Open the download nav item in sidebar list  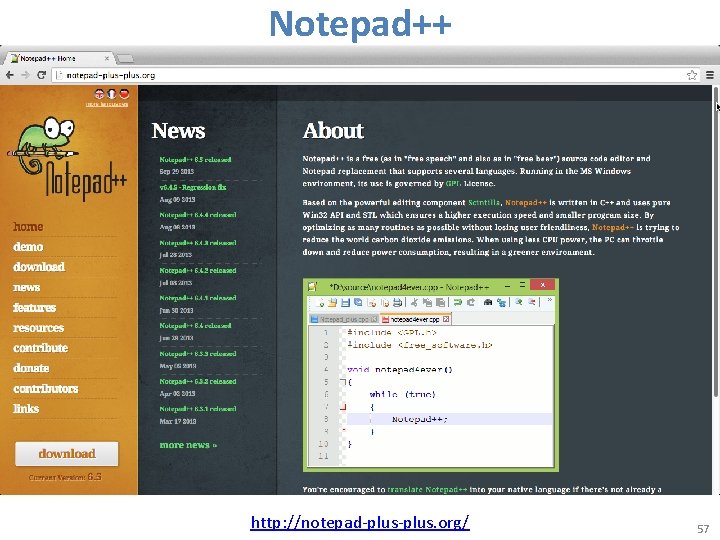(x=39, y=267)
